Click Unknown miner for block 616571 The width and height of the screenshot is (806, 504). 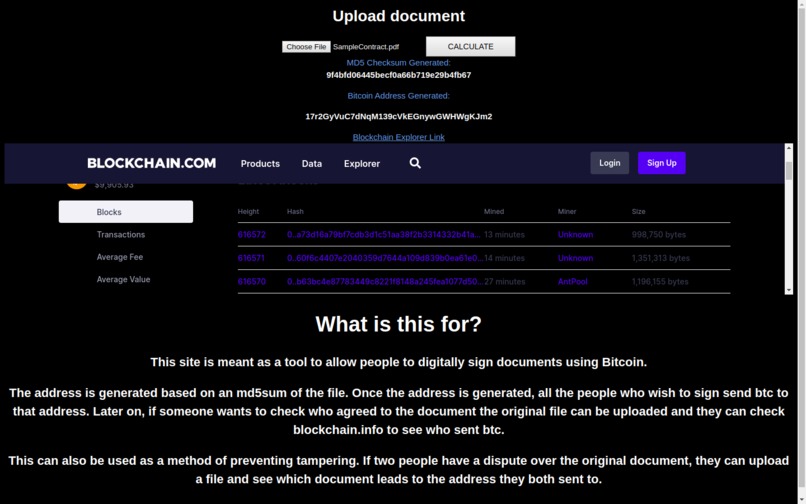click(x=575, y=258)
